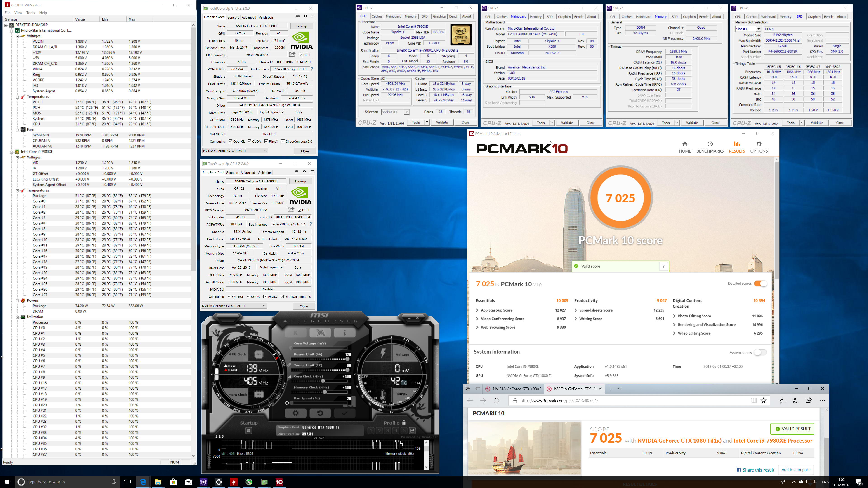Open PCMark 10 BENCHMARKS gauge icon
Image resolution: width=868 pixels, height=488 pixels.
point(710,144)
